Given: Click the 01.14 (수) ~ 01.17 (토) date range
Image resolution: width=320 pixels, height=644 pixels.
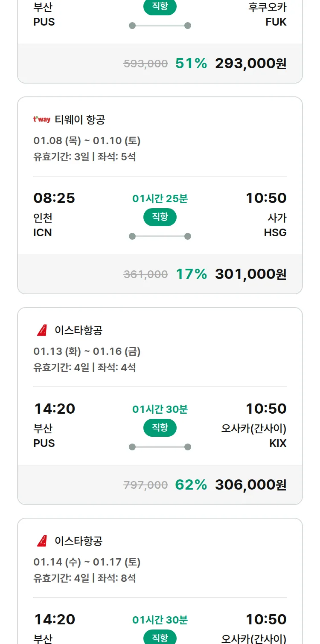Looking at the screenshot, I should pos(87,562).
